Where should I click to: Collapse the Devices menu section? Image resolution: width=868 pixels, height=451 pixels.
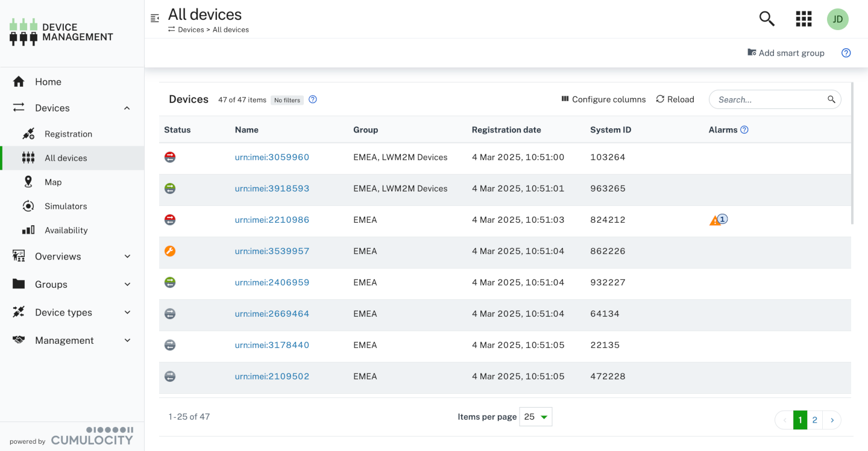(127, 108)
